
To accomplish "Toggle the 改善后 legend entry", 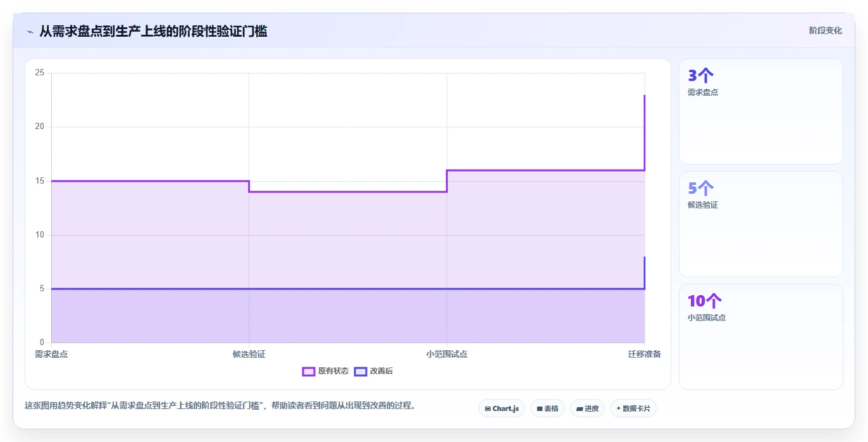I will tap(374, 371).
